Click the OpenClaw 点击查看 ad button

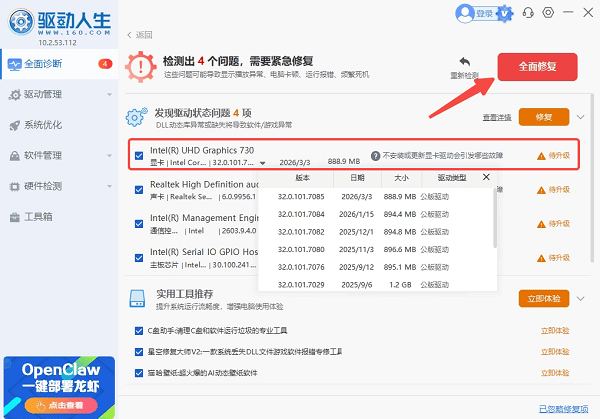tap(61, 405)
